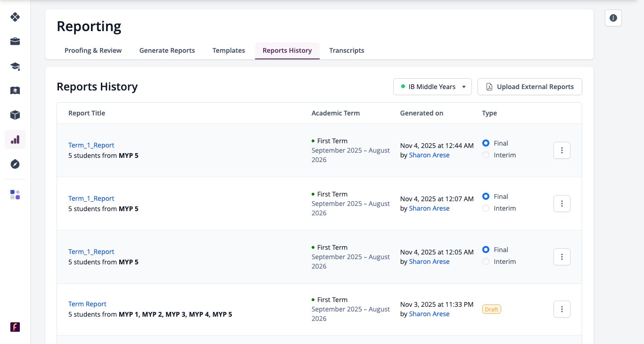This screenshot has height=344, width=644.
Task: Open the info icon at top right
Action: [613, 18]
